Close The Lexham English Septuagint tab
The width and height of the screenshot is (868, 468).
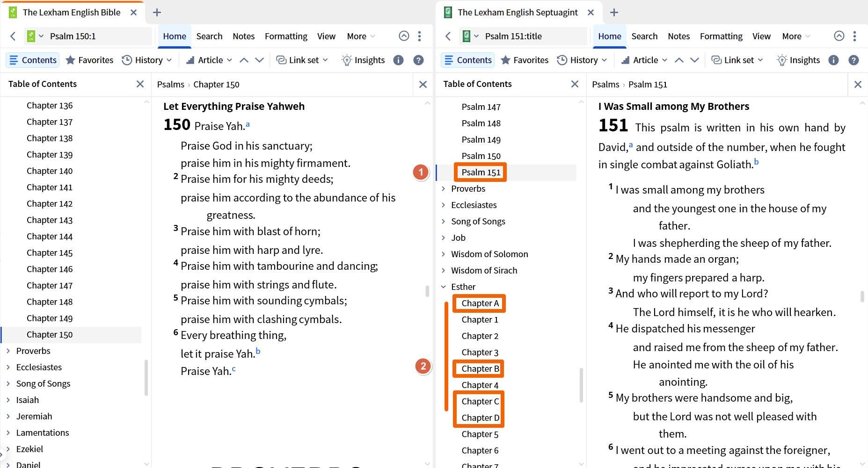point(591,13)
